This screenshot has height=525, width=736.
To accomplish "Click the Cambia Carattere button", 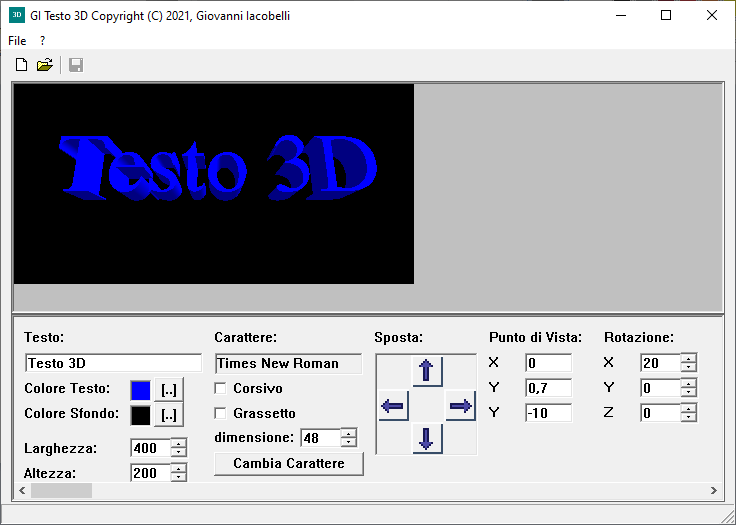I will tap(289, 463).
